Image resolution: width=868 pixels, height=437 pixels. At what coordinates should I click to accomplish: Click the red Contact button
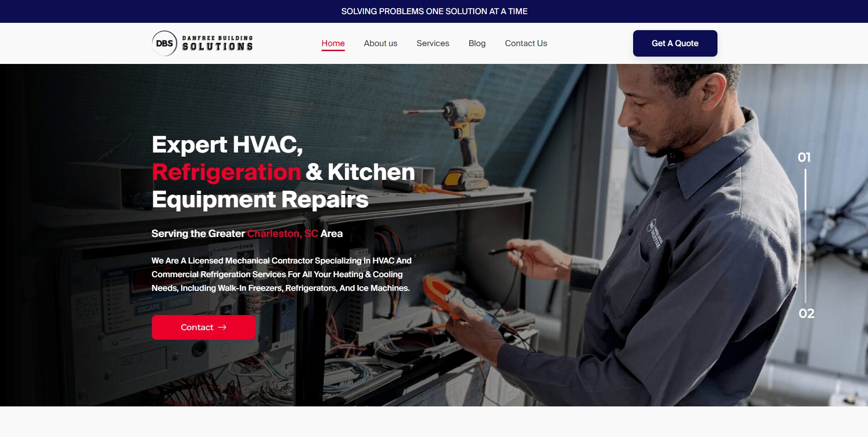[203, 327]
